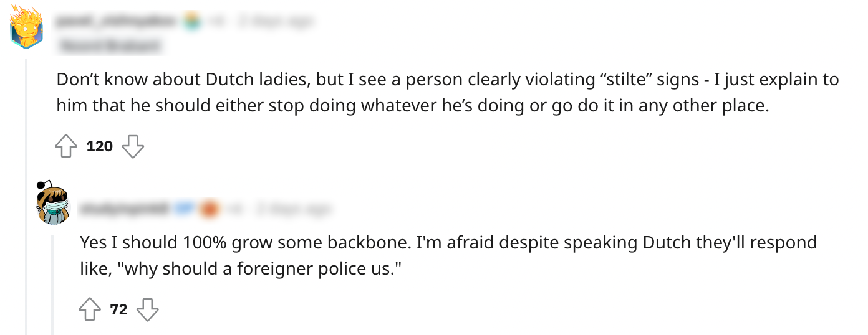Click the award icon beside top commenter's username
This screenshot has height=335, width=868.
(x=192, y=22)
